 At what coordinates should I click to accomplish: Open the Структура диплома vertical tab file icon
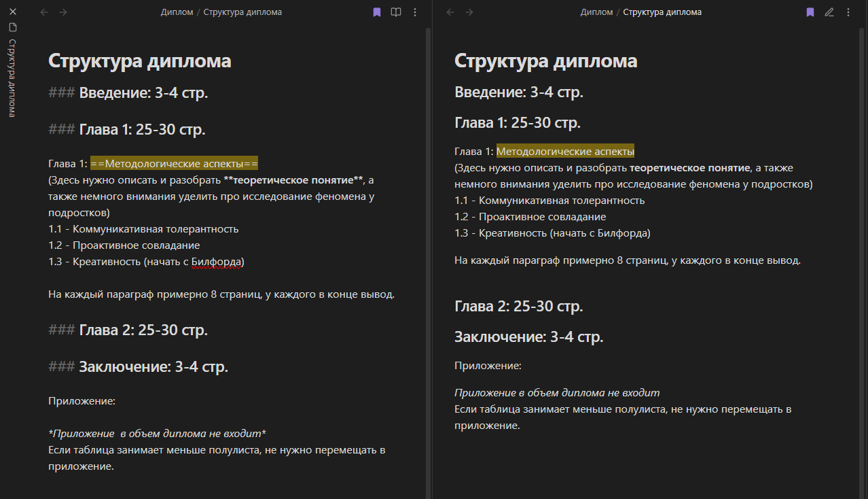(x=12, y=27)
